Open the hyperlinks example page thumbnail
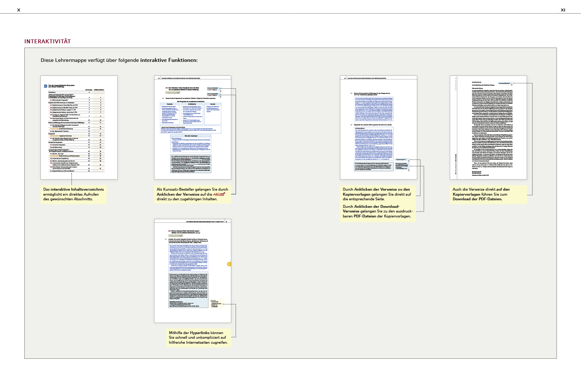This screenshot has width=581, height=392. click(192, 271)
